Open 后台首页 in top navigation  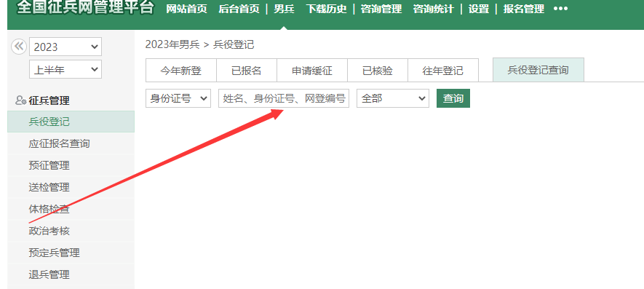coord(239,9)
